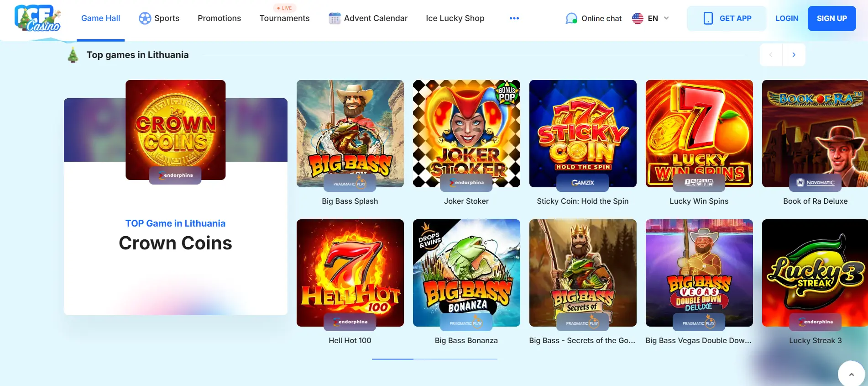Open Advent Calendar from the calendar icon
Viewport: 868px width, 386px height.
coord(335,18)
